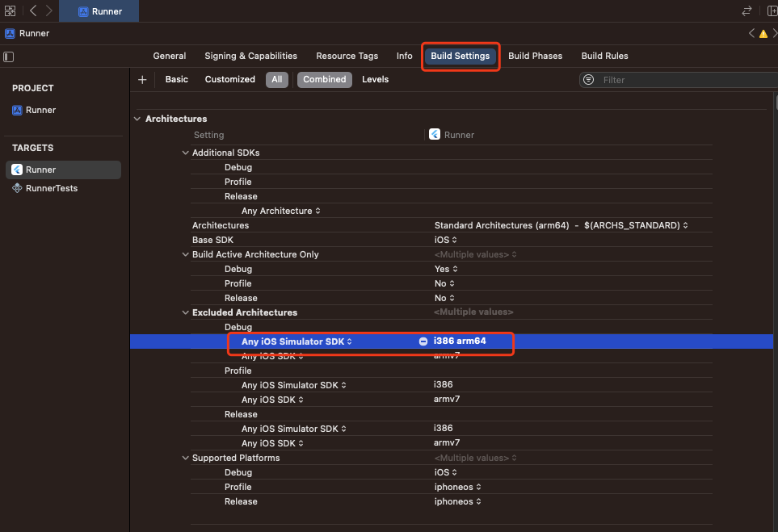Screen dimensions: 778x532
Task: Click the swap editor arrows icon
Action: [x=746, y=10]
